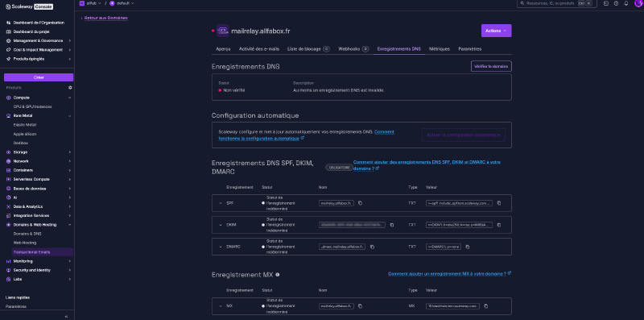Viewport: 644px width, 320px height.
Task: Click Activer la configuration automatique button
Action: (x=464, y=135)
